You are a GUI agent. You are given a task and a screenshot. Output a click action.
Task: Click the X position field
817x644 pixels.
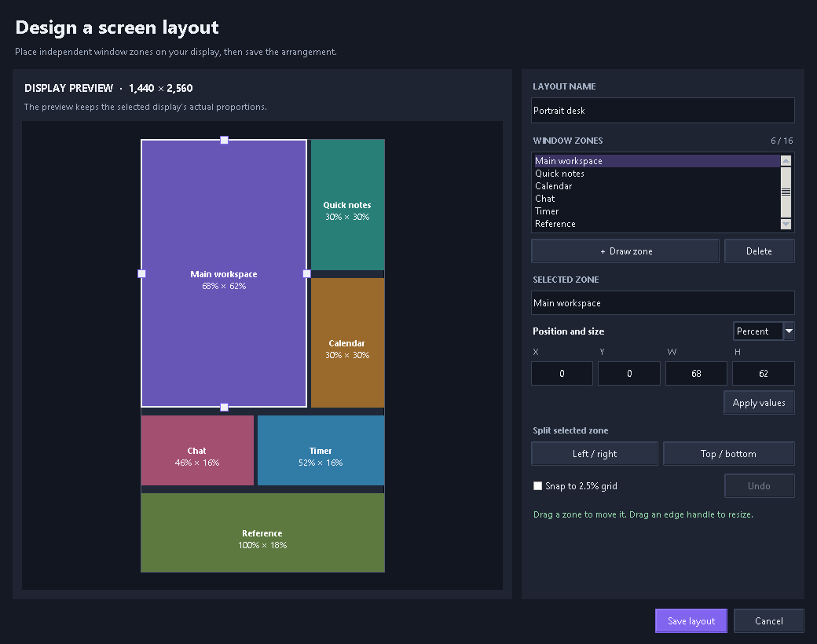pyautogui.click(x=562, y=374)
